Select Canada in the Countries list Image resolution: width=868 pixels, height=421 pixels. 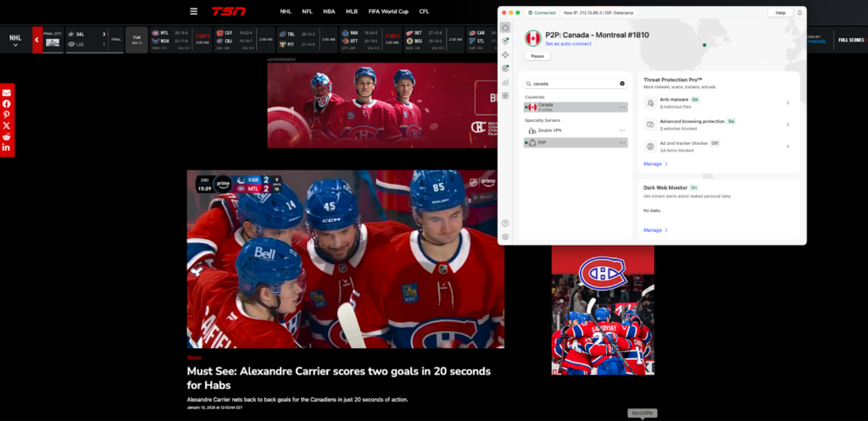click(576, 108)
